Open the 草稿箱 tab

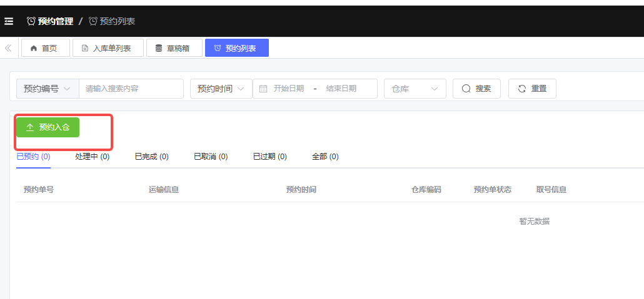pyautogui.click(x=174, y=48)
